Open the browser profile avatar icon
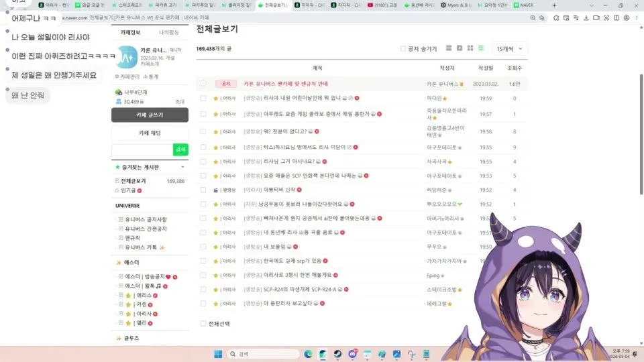The height and width of the screenshot is (362, 644). click(627, 17)
